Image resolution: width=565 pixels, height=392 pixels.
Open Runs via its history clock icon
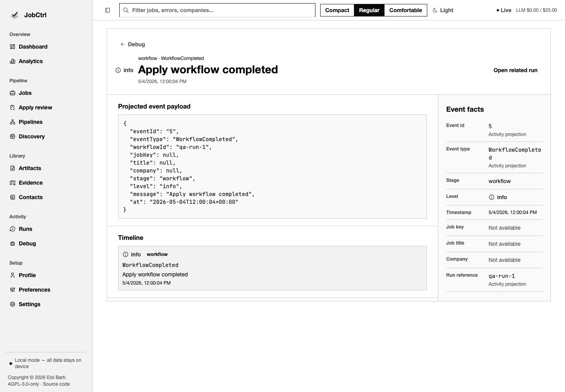click(13, 229)
